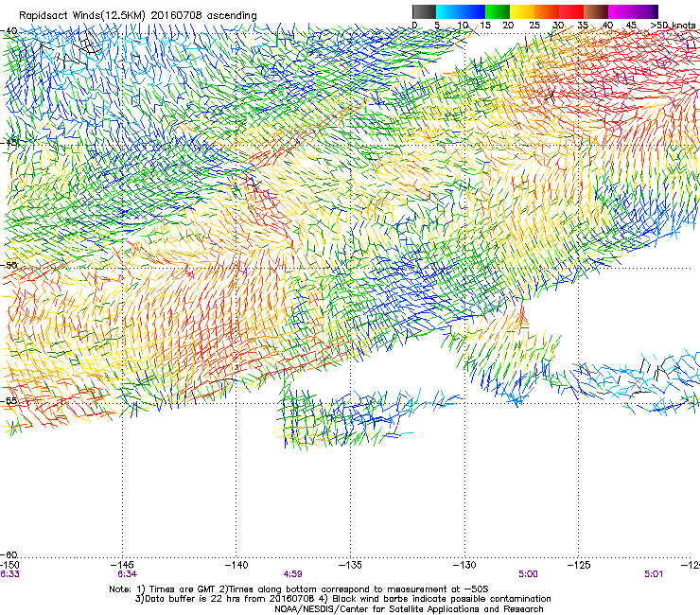Click the brown 35–40 knots legend swatch
Screen dimensions: 700x615
coord(596,11)
